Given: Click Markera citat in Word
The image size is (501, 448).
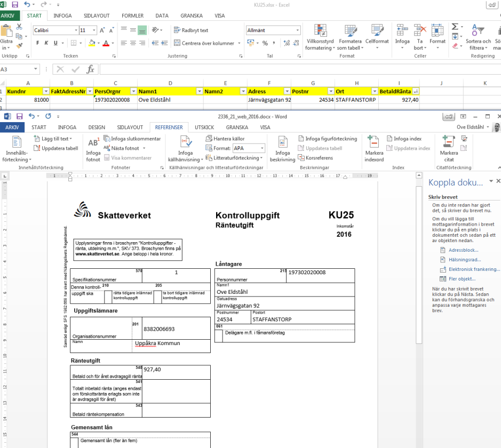Looking at the screenshot, I should (449, 148).
